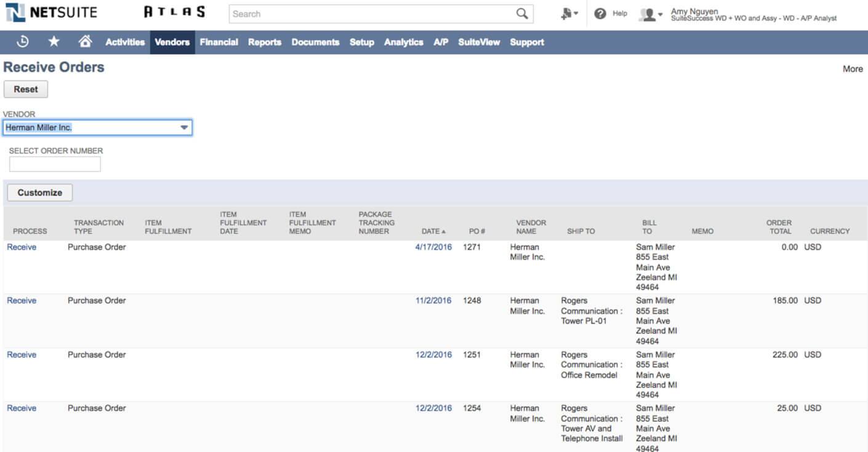Open the Vendors menu

(172, 42)
